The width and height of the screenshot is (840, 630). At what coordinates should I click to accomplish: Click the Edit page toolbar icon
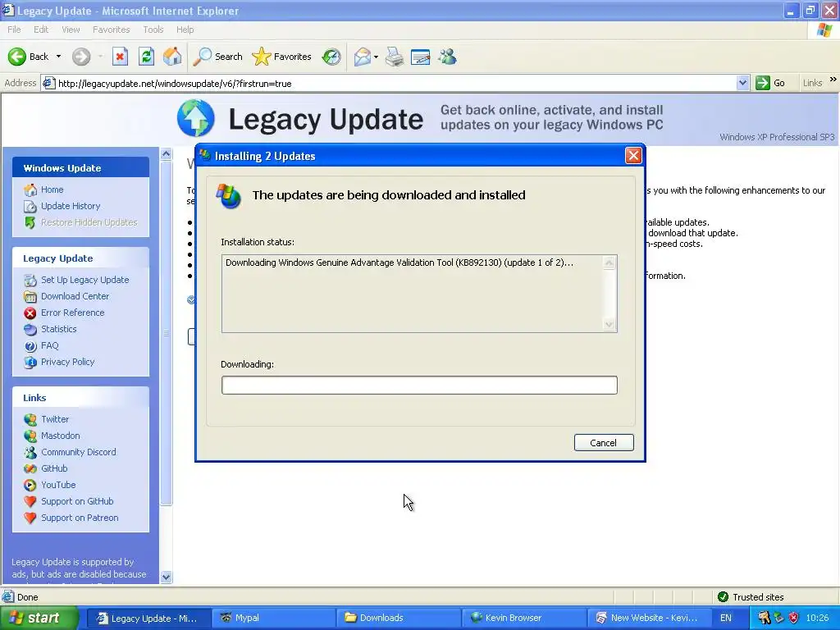(x=421, y=57)
